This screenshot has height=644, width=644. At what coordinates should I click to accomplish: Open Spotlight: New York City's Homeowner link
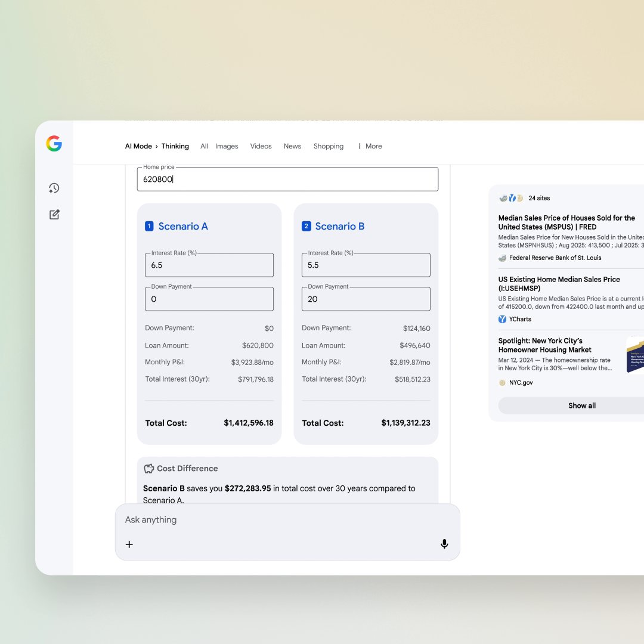[x=544, y=345]
